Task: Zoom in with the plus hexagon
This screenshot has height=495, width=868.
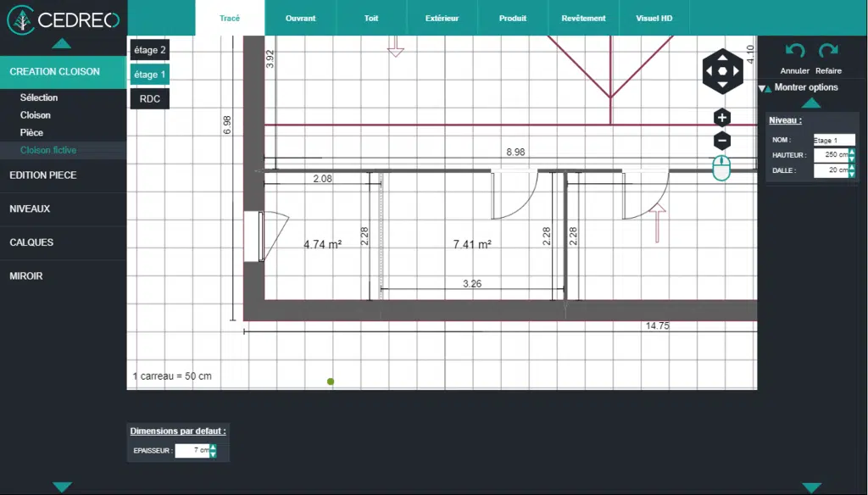Action: point(722,118)
